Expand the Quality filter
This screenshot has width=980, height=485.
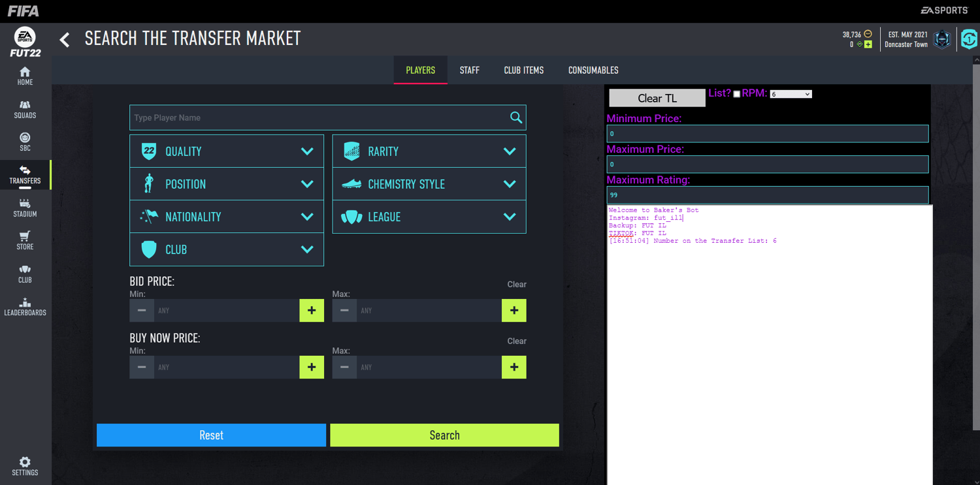pos(227,151)
